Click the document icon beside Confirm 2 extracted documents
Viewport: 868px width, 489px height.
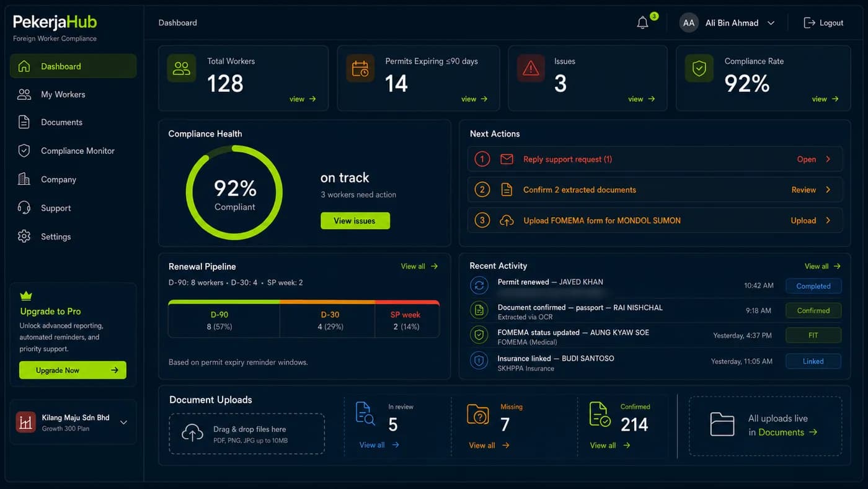pyautogui.click(x=507, y=190)
